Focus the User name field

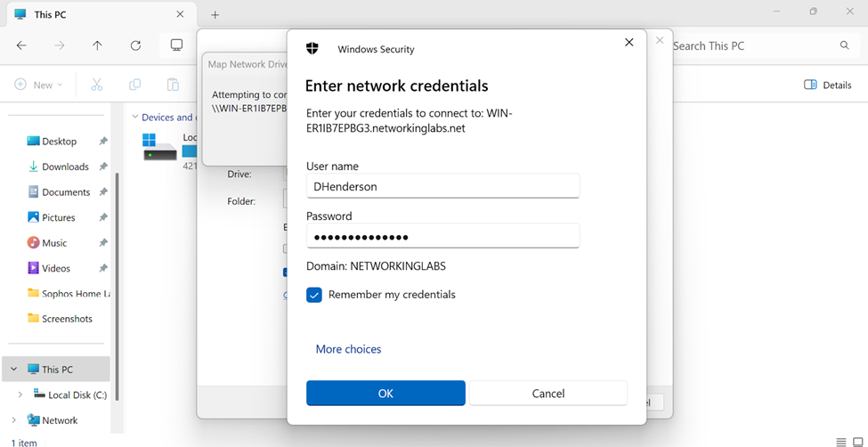pyautogui.click(x=442, y=186)
